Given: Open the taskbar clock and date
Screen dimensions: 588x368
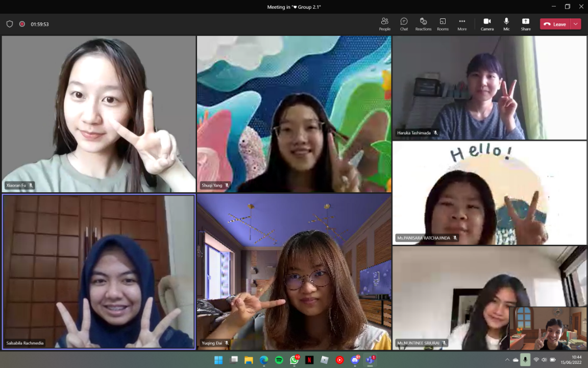Looking at the screenshot, I should 576,360.
